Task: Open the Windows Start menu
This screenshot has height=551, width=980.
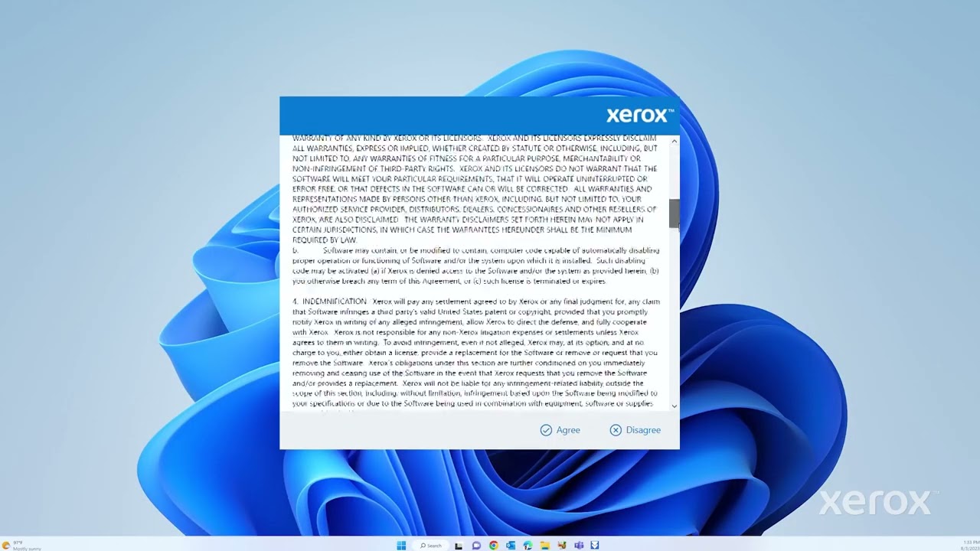Action: click(401, 546)
